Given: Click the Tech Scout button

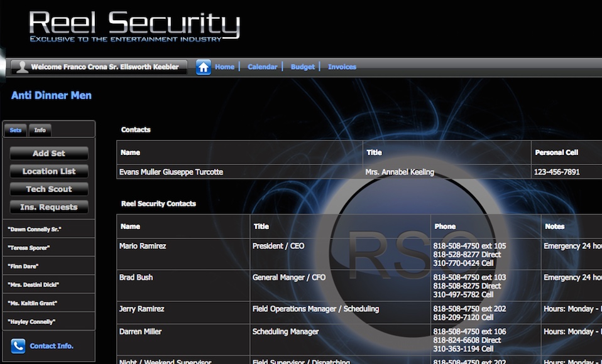Looking at the screenshot, I should click(x=49, y=189).
